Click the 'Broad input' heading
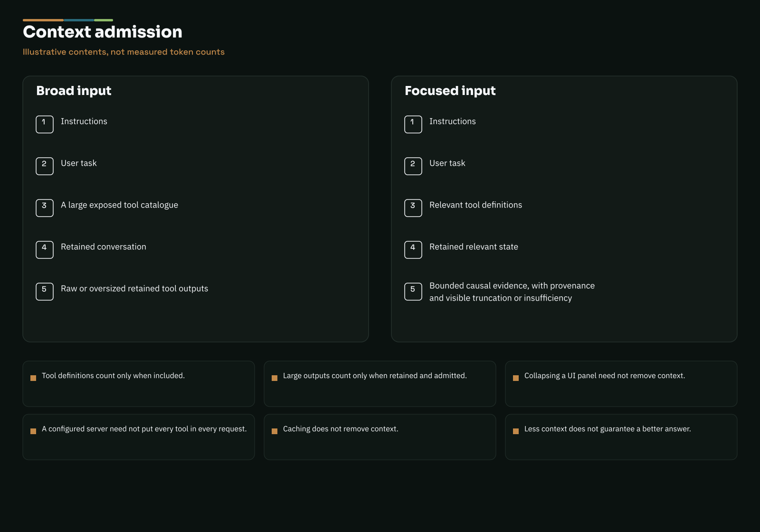760x532 pixels. coord(74,91)
